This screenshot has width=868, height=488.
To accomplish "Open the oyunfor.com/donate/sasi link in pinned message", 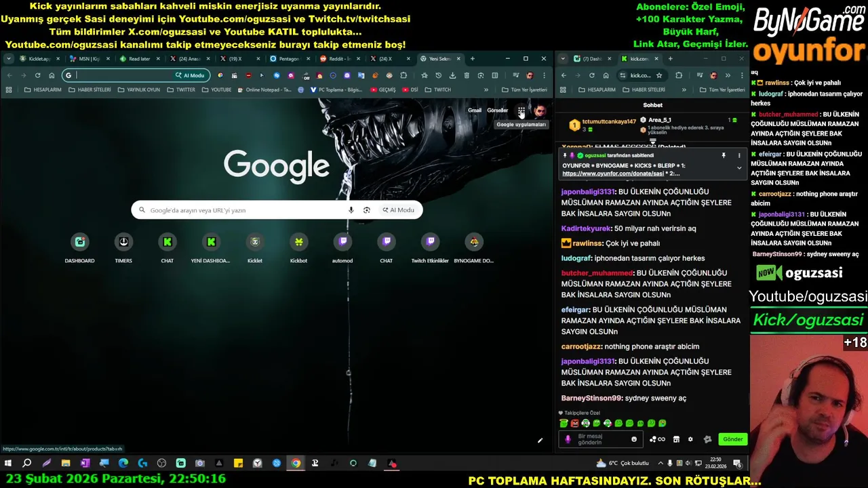I will [x=613, y=174].
